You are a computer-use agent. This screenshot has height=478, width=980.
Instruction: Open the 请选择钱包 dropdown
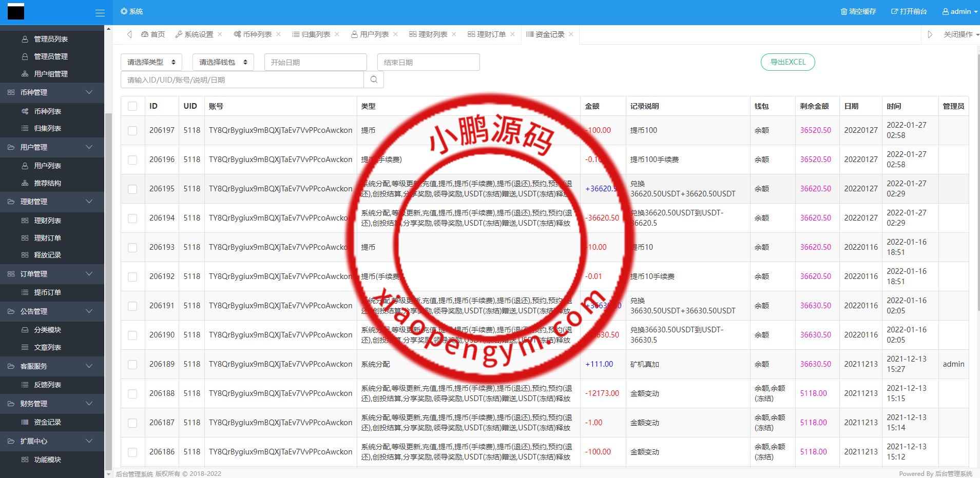click(x=222, y=62)
